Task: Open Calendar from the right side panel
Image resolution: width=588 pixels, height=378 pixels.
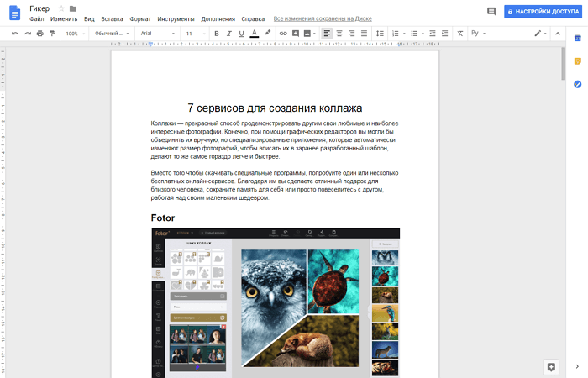Action: coord(577,38)
